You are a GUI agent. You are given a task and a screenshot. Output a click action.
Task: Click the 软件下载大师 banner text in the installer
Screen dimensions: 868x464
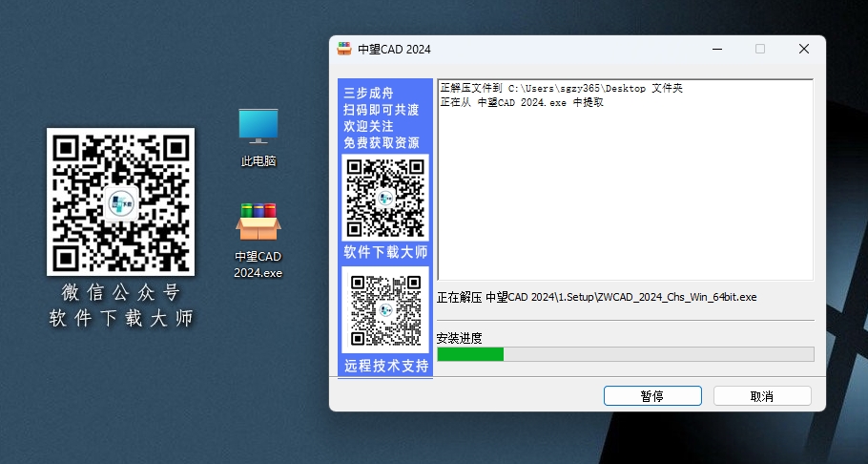[x=386, y=252]
